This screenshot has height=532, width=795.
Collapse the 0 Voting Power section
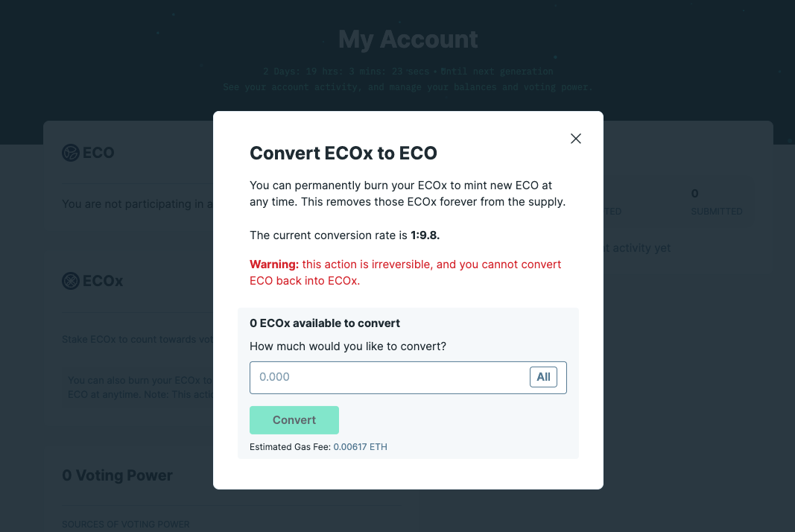click(x=117, y=475)
